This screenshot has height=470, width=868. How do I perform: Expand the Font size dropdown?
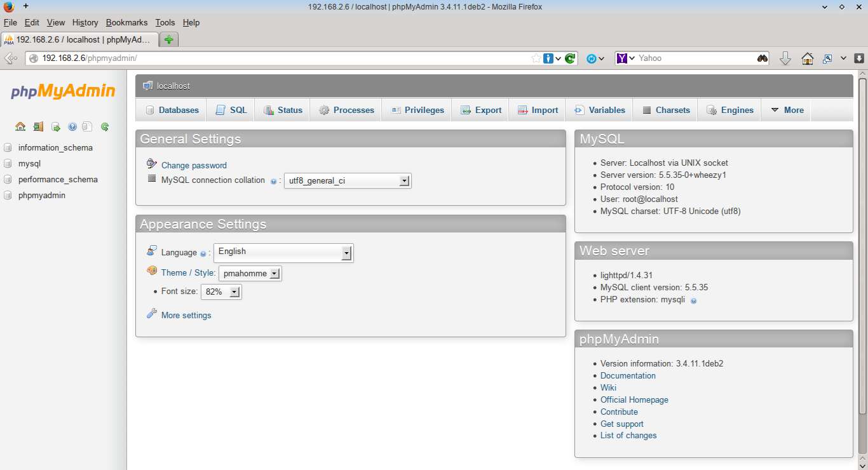[x=221, y=292]
